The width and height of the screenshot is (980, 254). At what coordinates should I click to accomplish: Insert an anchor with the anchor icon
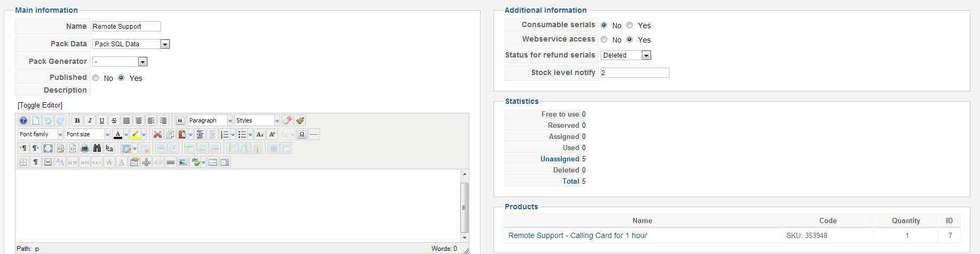146,162
